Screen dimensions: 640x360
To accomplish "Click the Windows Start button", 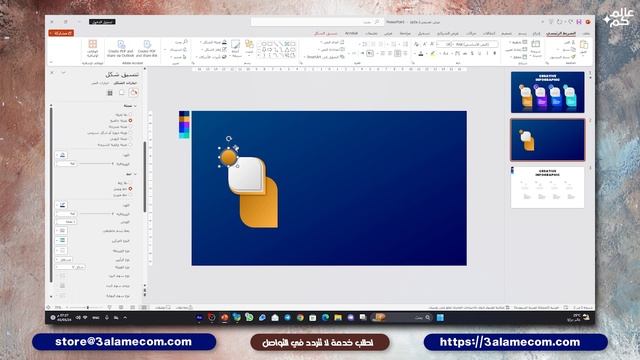I will [x=440, y=318].
